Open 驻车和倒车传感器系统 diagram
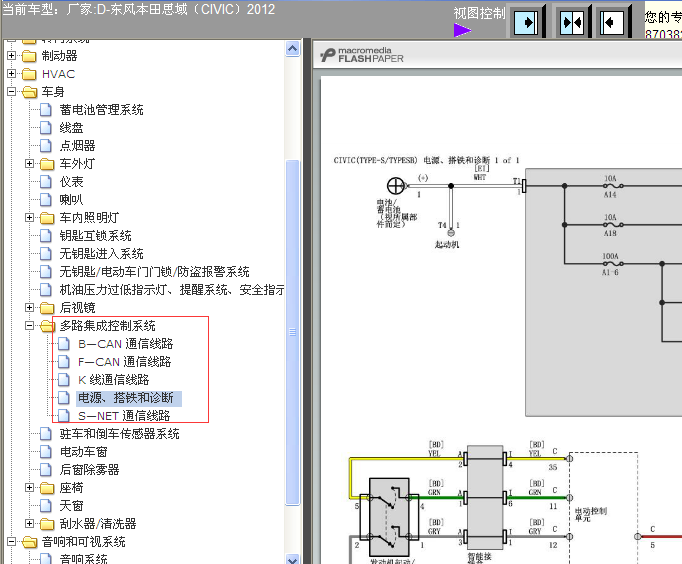 point(120,434)
